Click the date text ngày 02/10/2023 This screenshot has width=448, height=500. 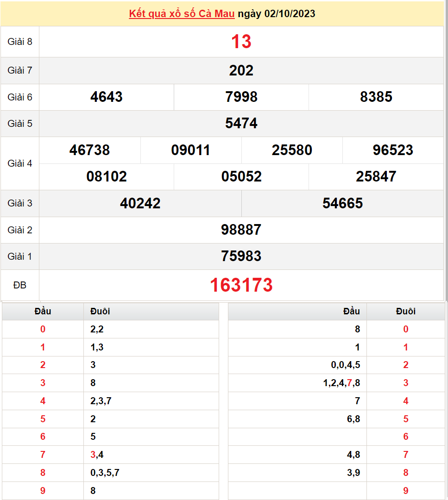tap(277, 13)
